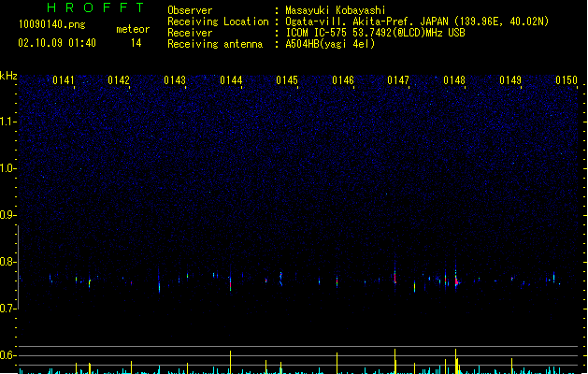The width and height of the screenshot is (588, 374).
Task: Click the kHz axis unit label
Action: click(8, 76)
